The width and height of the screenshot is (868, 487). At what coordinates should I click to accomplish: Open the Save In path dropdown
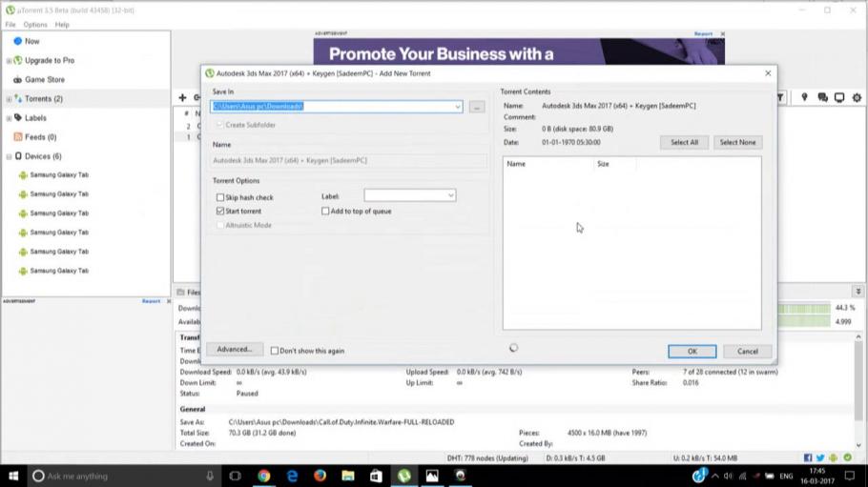(458, 106)
